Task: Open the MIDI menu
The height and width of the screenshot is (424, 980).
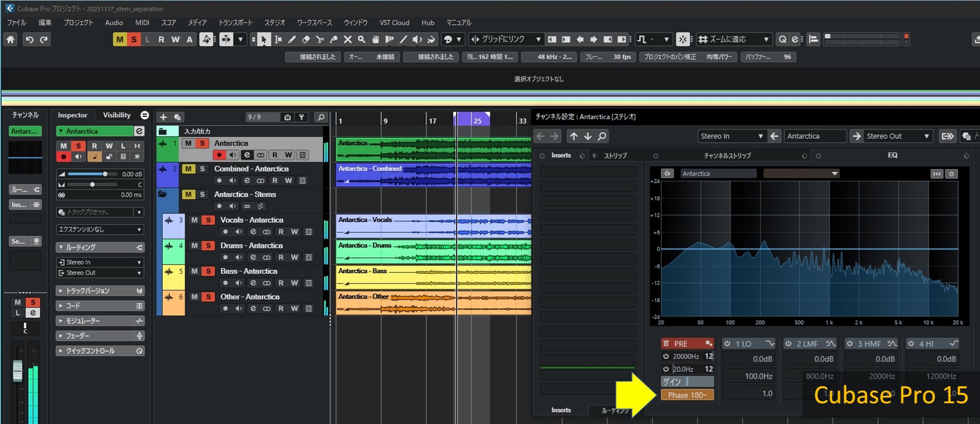Action: [142, 23]
